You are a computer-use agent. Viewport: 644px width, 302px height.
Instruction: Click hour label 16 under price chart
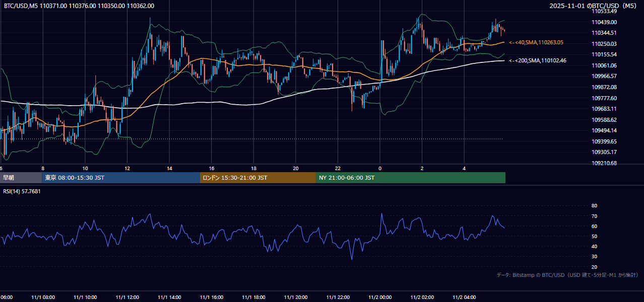click(212, 168)
